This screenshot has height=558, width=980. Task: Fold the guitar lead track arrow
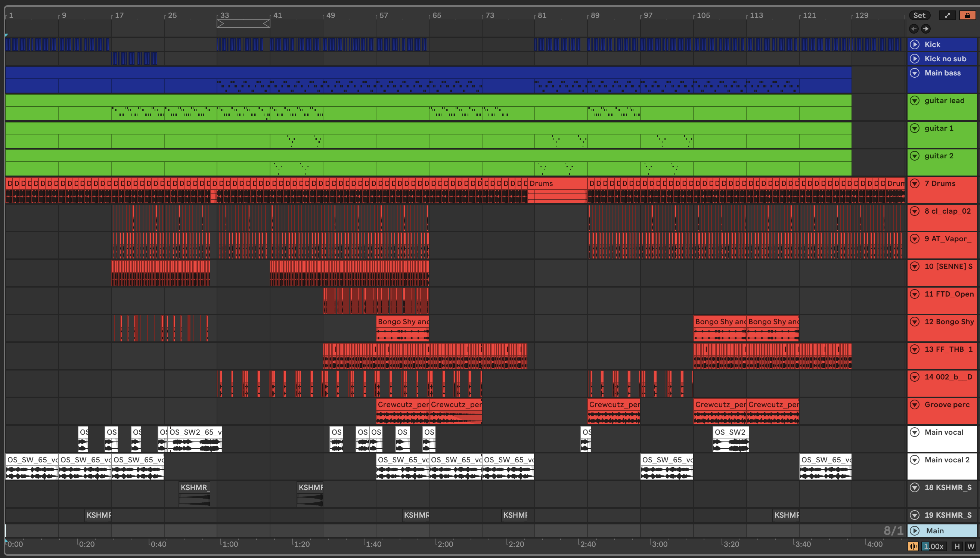[x=915, y=100]
